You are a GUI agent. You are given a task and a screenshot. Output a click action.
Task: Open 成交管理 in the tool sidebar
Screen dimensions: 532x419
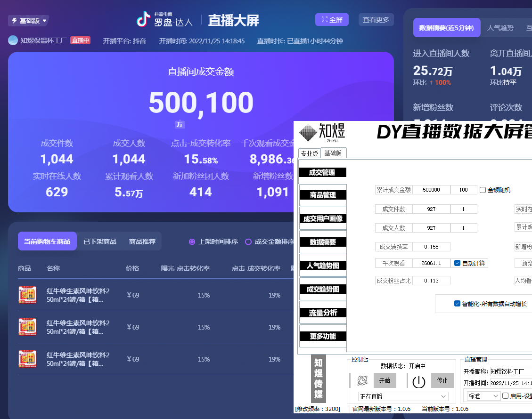[x=323, y=172]
